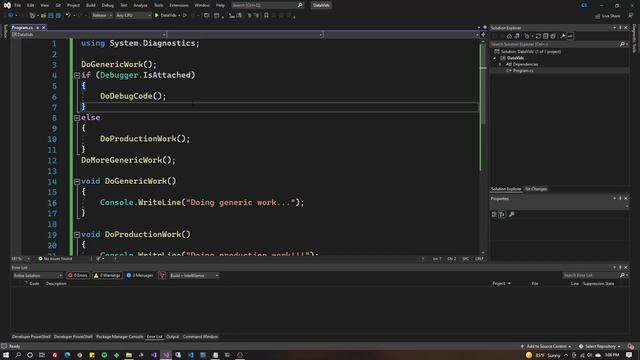Toggle the 0 Warnings filter button
Viewport: 640px width, 360px height.
tap(107, 276)
